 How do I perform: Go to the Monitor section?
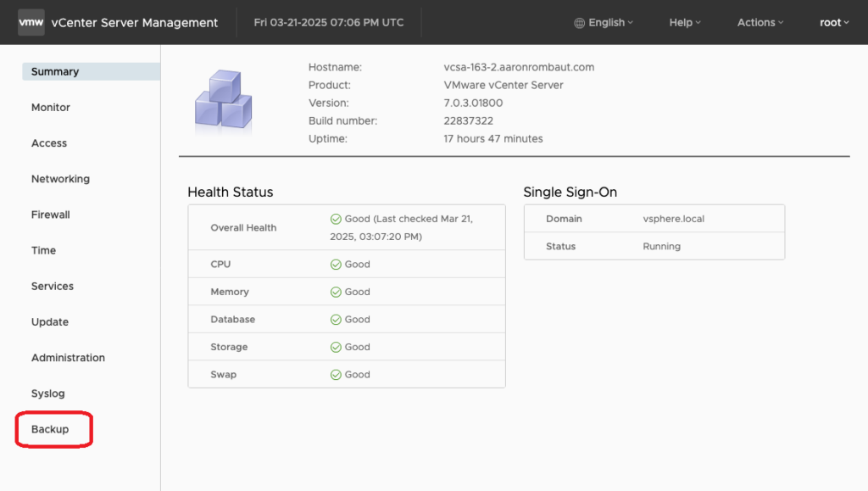(51, 108)
